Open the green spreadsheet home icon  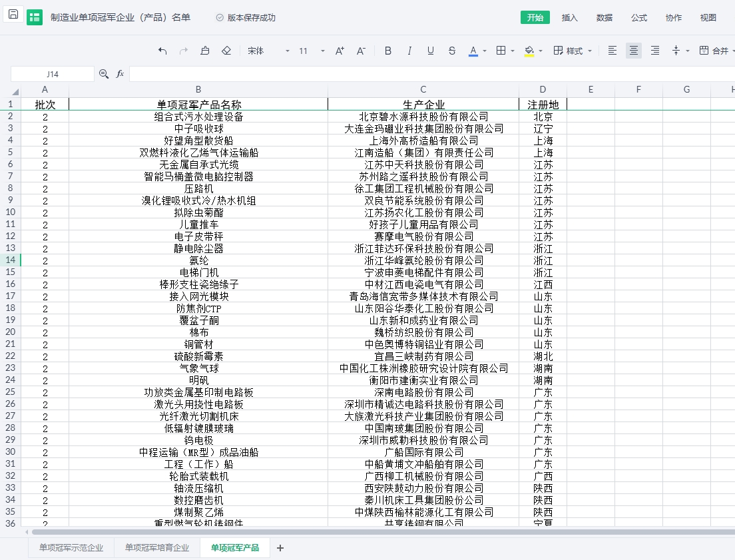click(35, 18)
